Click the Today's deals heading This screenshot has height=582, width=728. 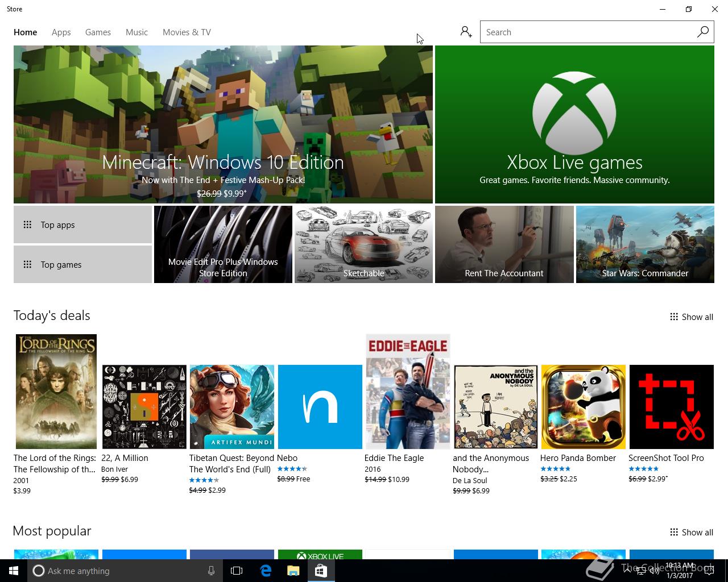(x=52, y=315)
